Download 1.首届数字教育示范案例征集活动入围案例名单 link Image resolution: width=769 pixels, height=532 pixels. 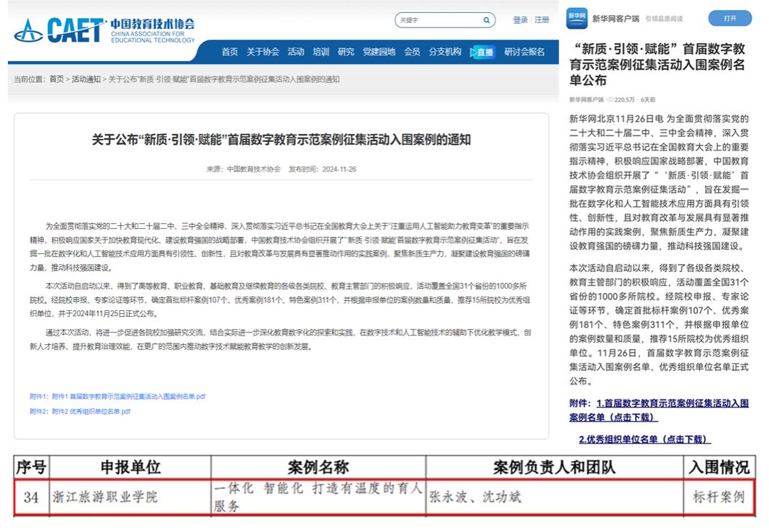pos(659,410)
